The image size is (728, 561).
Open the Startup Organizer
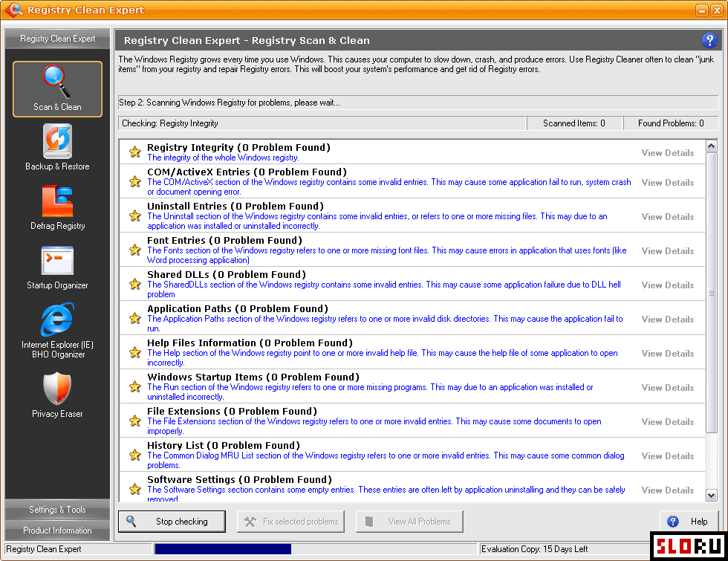[58, 267]
